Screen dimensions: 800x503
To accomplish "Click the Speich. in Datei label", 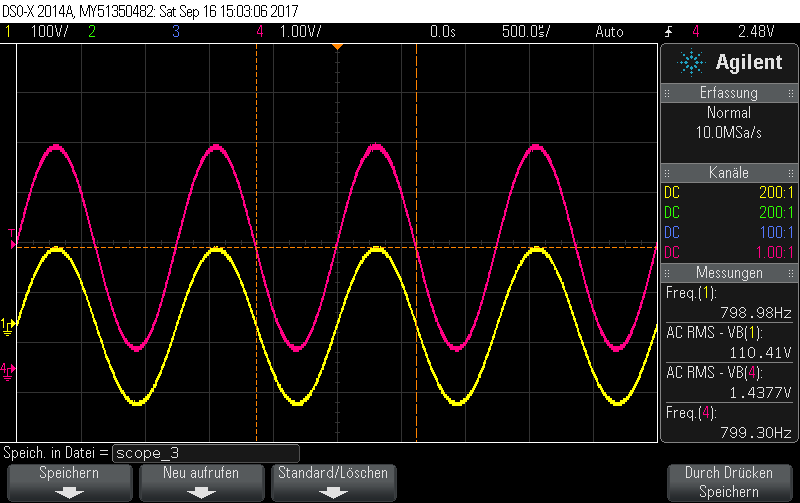I will click(x=56, y=453).
